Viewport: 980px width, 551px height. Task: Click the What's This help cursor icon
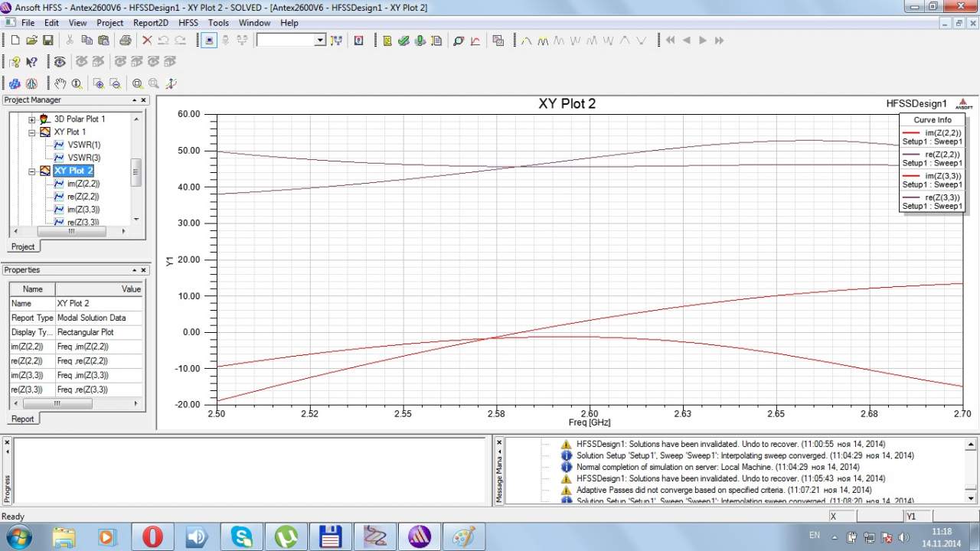(x=31, y=62)
